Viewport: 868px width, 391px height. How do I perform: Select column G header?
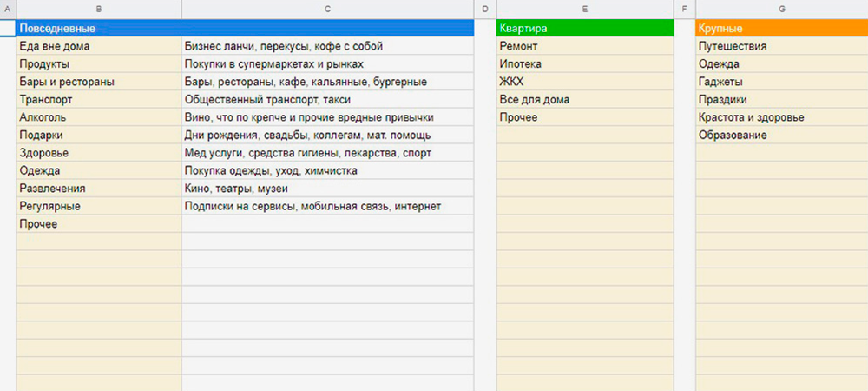(782, 9)
